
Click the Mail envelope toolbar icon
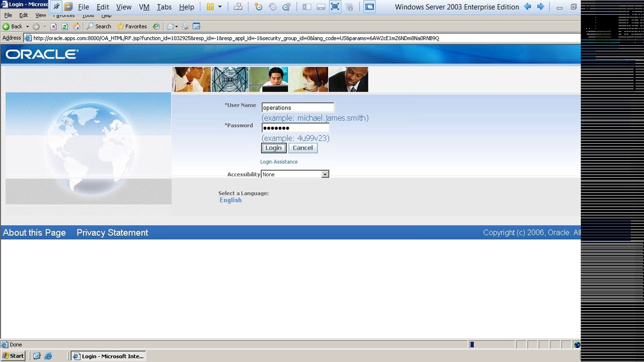pyautogui.click(x=171, y=27)
